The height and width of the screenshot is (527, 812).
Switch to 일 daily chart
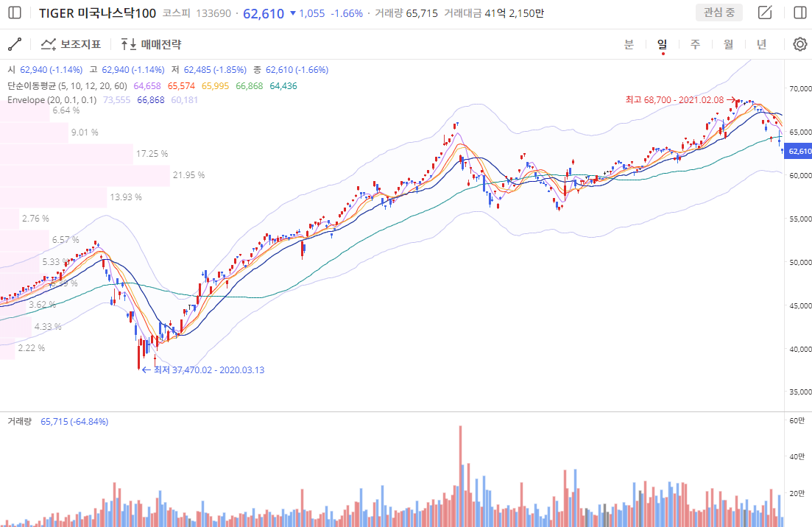[663, 44]
